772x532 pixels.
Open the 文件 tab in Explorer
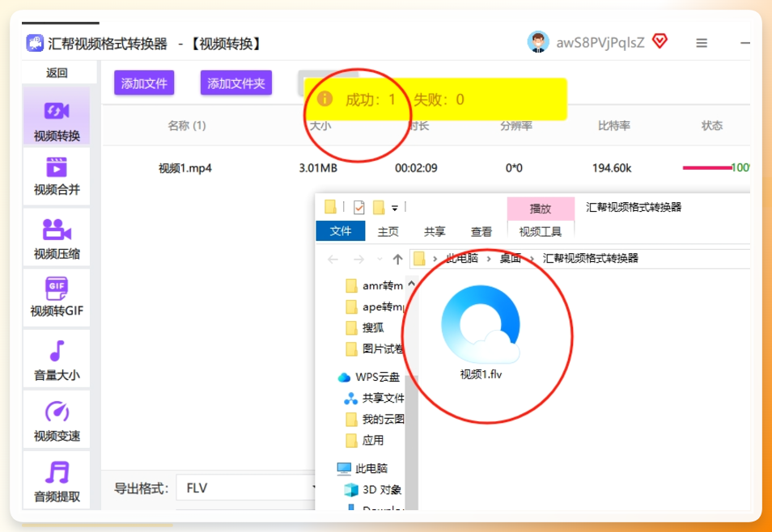point(340,231)
